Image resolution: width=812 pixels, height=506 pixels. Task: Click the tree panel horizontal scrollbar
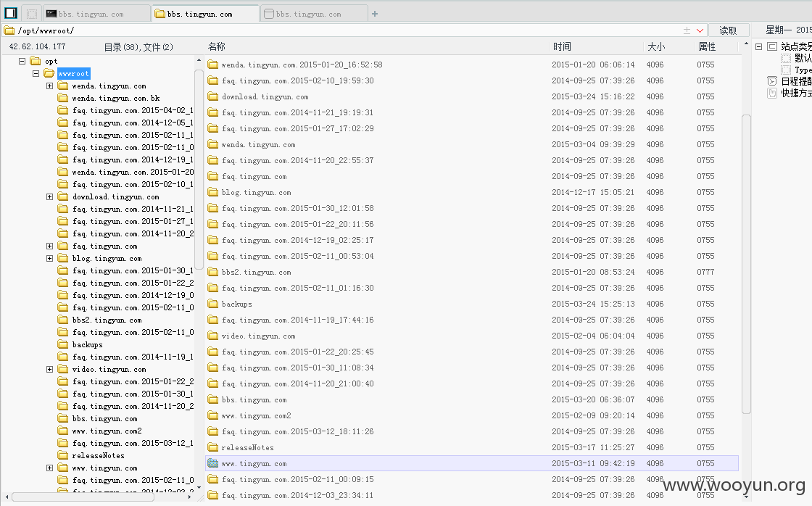click(x=83, y=497)
